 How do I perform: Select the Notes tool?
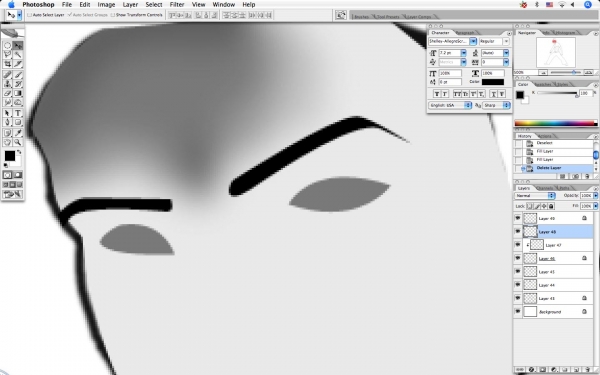7,133
